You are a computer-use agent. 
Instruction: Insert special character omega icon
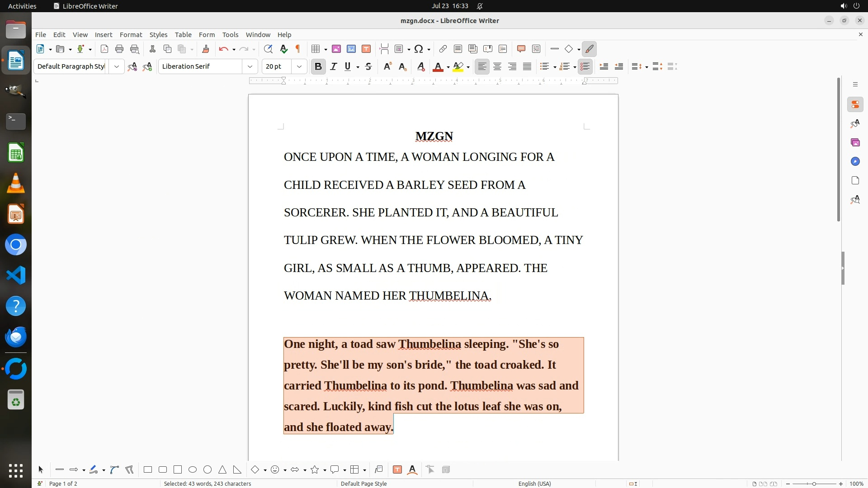pos(419,49)
